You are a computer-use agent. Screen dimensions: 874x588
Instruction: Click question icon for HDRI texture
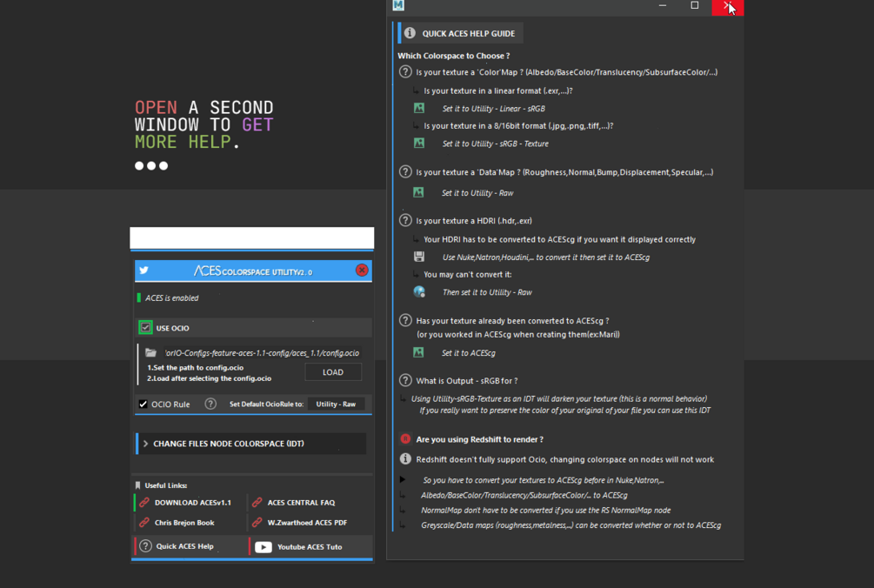405,220
